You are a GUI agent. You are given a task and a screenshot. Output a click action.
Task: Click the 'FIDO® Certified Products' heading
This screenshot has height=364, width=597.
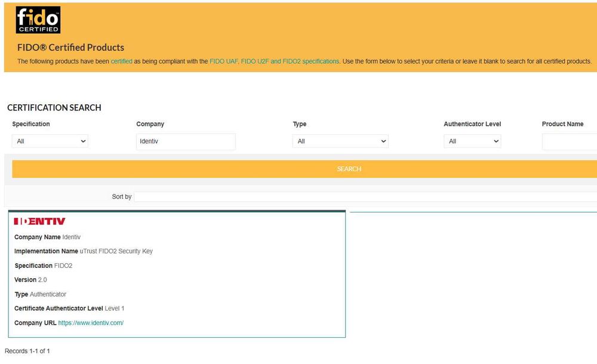(70, 47)
